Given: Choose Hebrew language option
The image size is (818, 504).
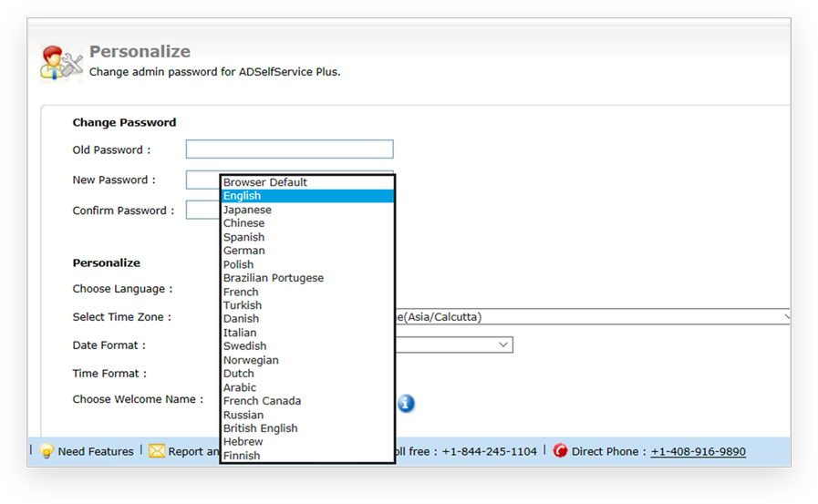Looking at the screenshot, I should (x=307, y=442).
